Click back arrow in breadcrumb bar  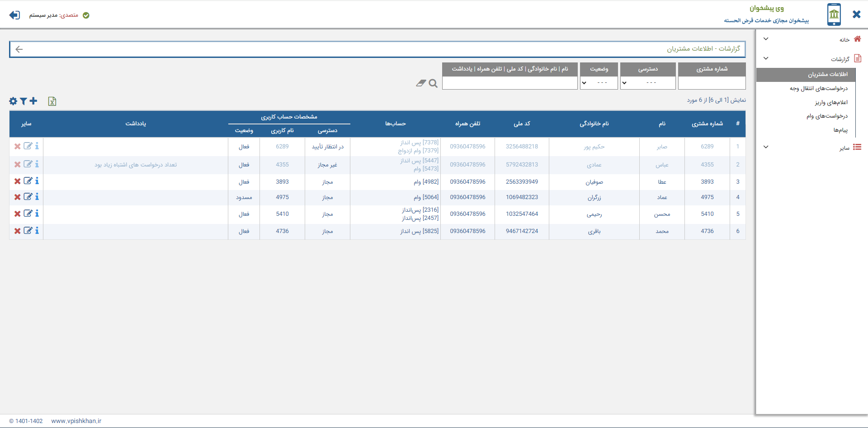[x=19, y=49]
